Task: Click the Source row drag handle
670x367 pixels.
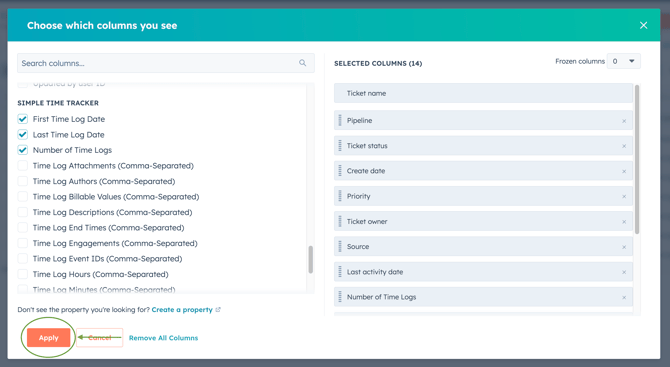Action: [x=340, y=247]
